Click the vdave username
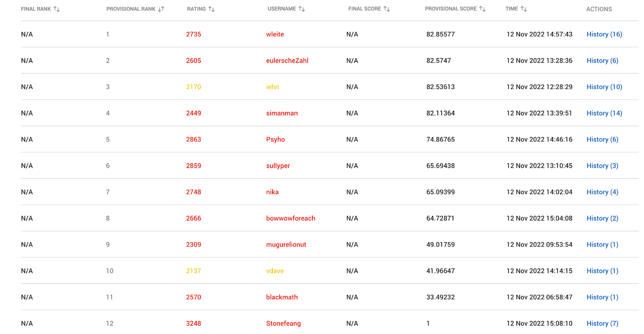644x334 pixels. [275, 271]
